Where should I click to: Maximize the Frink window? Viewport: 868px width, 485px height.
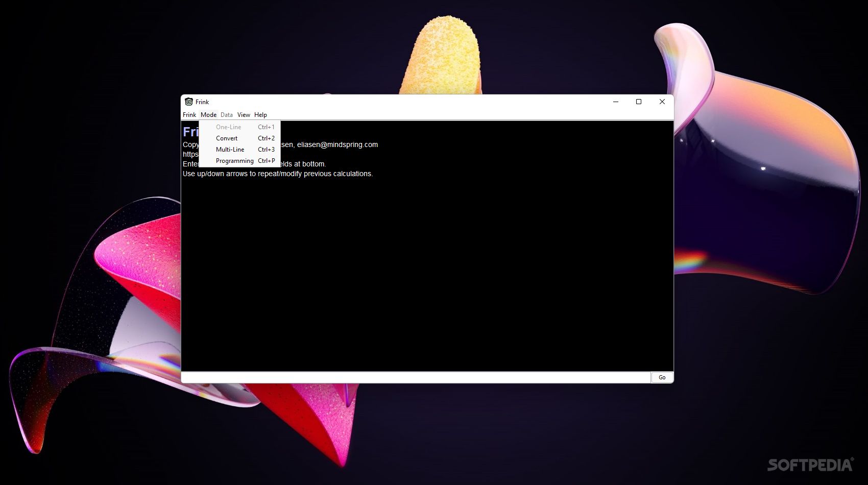(x=639, y=102)
